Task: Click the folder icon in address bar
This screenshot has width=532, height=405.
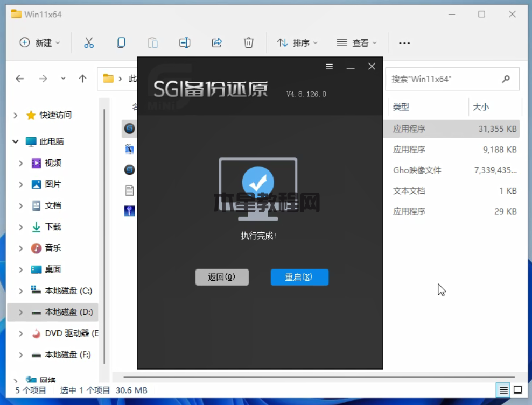Action: [x=108, y=79]
